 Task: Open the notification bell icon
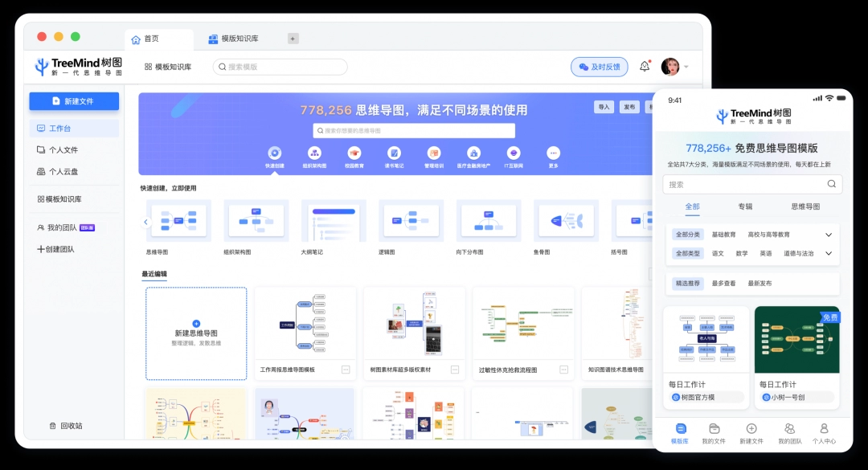click(x=645, y=67)
